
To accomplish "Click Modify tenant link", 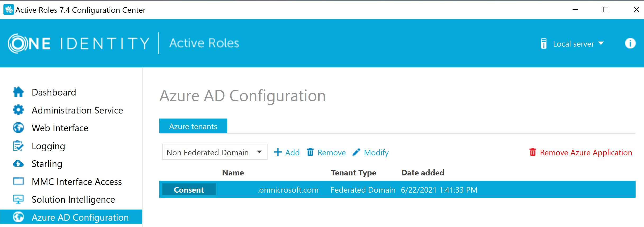I will pos(376,153).
